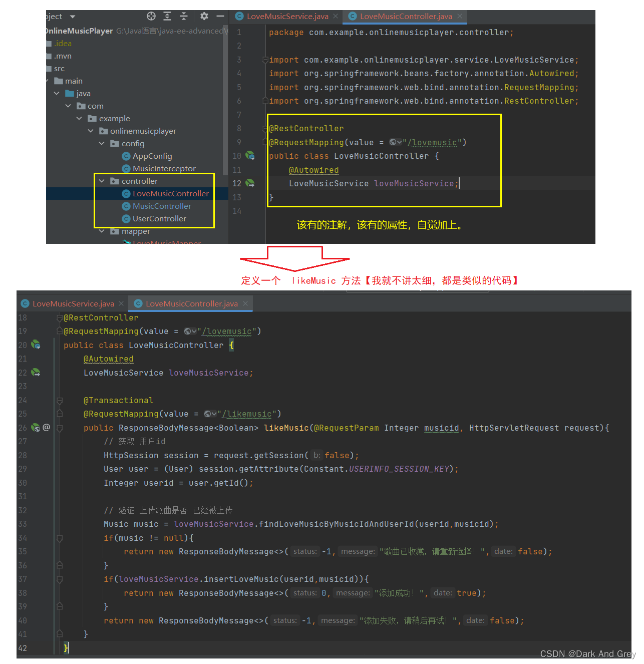The height and width of the screenshot is (664, 644).
Task: Collapse the controller package chevron
Action: click(102, 181)
